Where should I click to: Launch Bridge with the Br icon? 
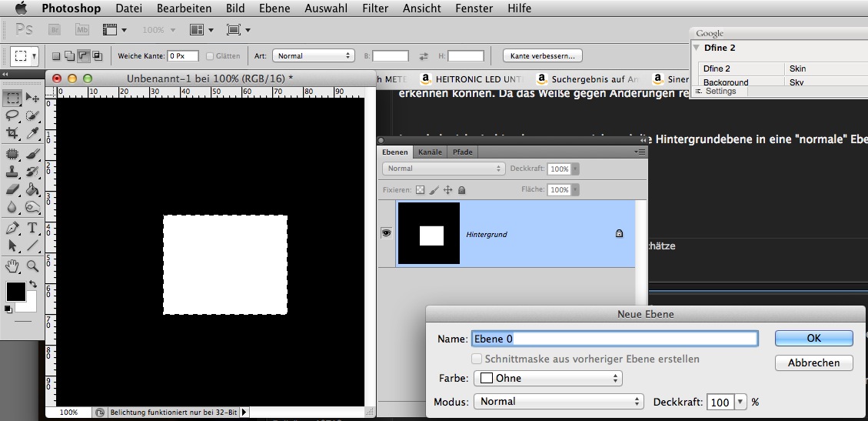click(55, 30)
